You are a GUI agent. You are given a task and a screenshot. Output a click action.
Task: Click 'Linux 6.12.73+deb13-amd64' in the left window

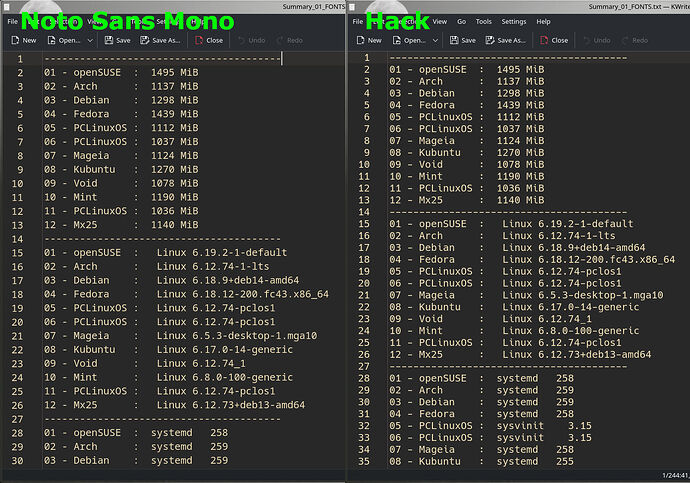point(231,405)
